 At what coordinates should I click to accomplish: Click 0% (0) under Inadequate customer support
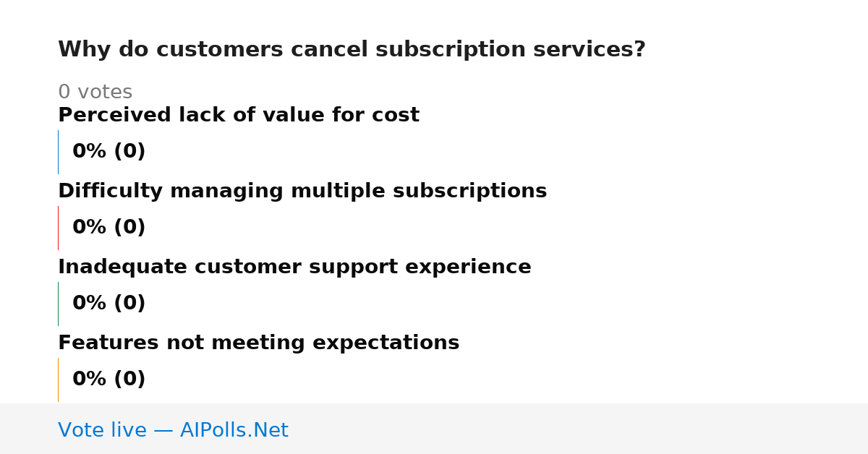pos(109,304)
